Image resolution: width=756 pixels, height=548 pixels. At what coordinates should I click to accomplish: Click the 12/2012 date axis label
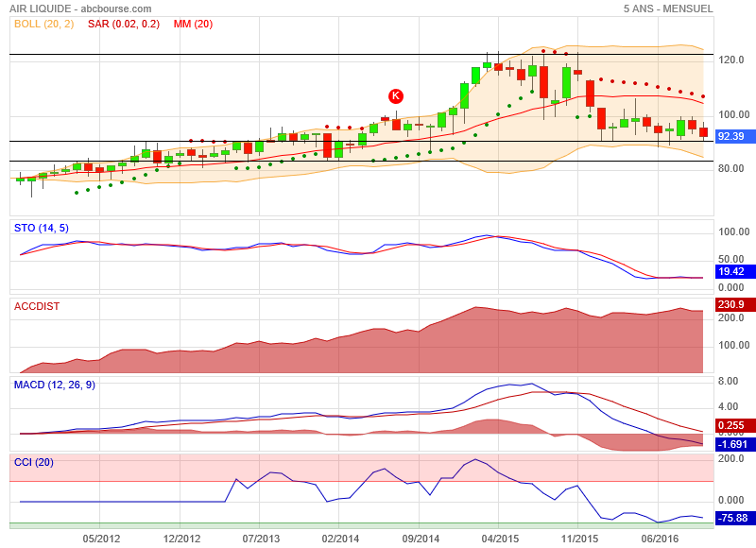click(181, 539)
